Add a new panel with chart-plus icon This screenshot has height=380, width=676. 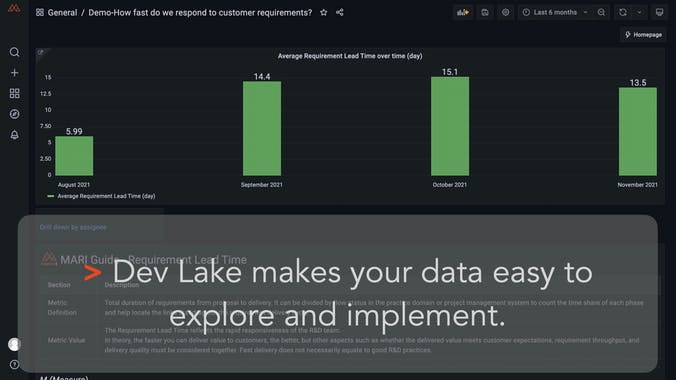pos(463,13)
